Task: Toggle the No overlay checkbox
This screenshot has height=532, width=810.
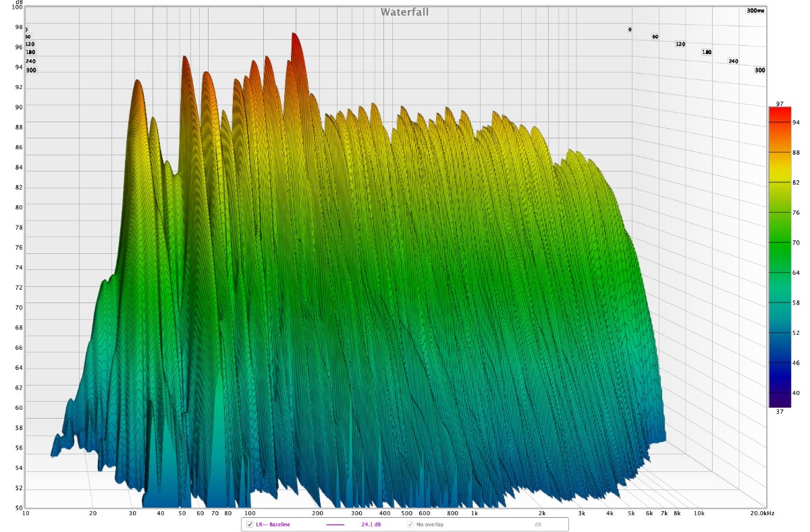Action: pyautogui.click(x=410, y=525)
